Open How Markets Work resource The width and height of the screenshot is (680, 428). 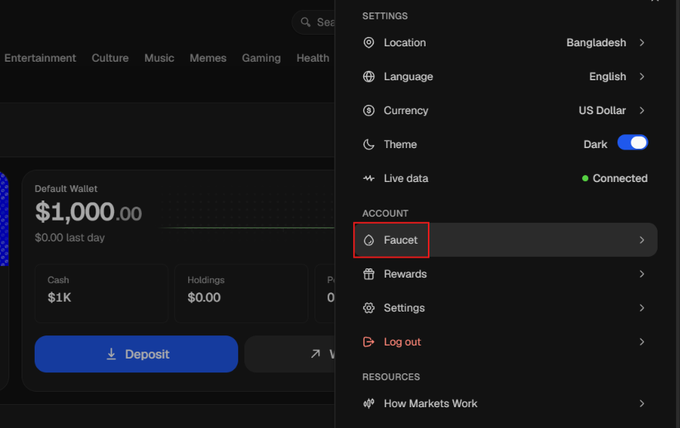click(x=505, y=404)
